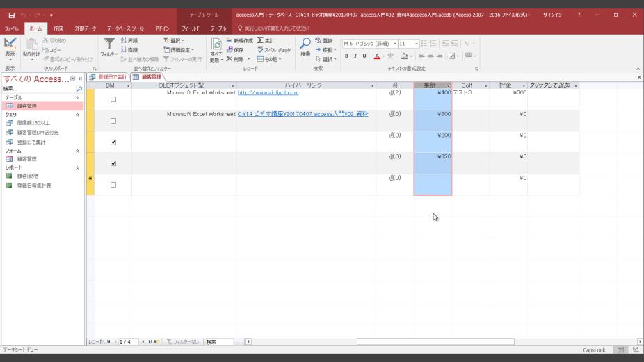Switch to datasheet view icon in the status bar
This screenshot has width=644, height=362.
pos(620,349)
